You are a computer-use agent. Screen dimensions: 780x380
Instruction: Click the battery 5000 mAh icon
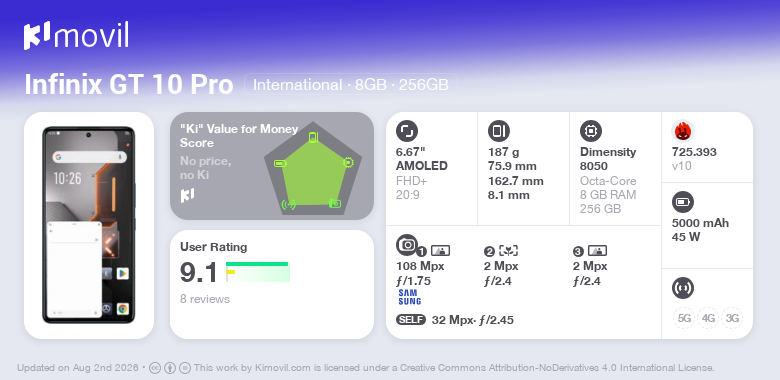coord(683,202)
